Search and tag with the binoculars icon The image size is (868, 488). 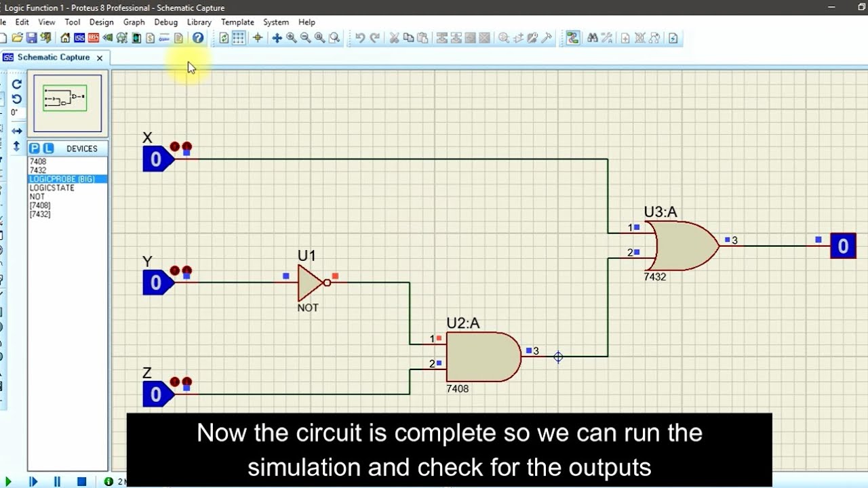[593, 38]
